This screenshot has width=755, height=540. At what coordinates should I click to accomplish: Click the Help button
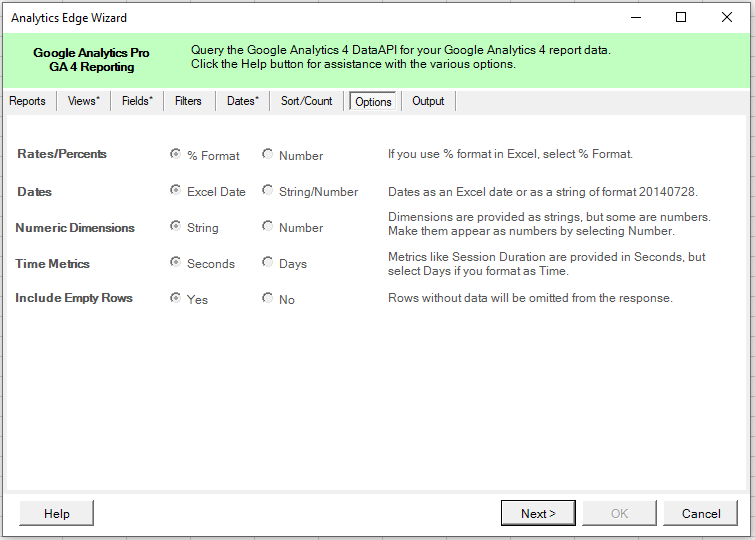(x=57, y=514)
